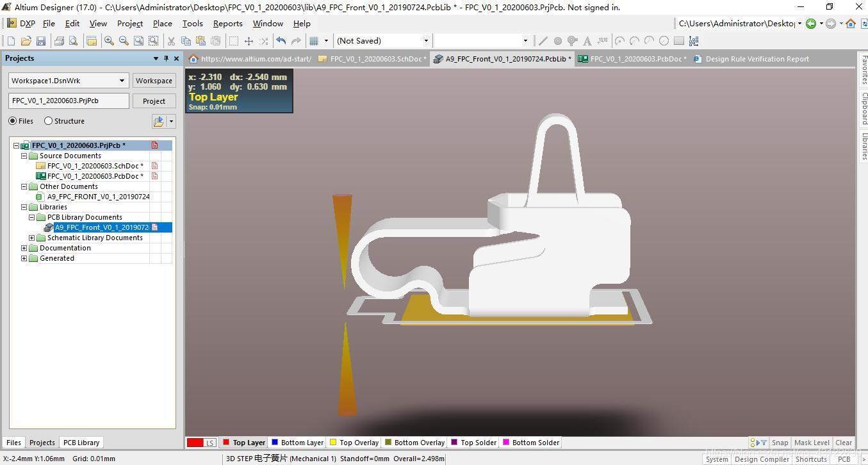
Task: Click the Mask Level button
Action: [812, 443]
